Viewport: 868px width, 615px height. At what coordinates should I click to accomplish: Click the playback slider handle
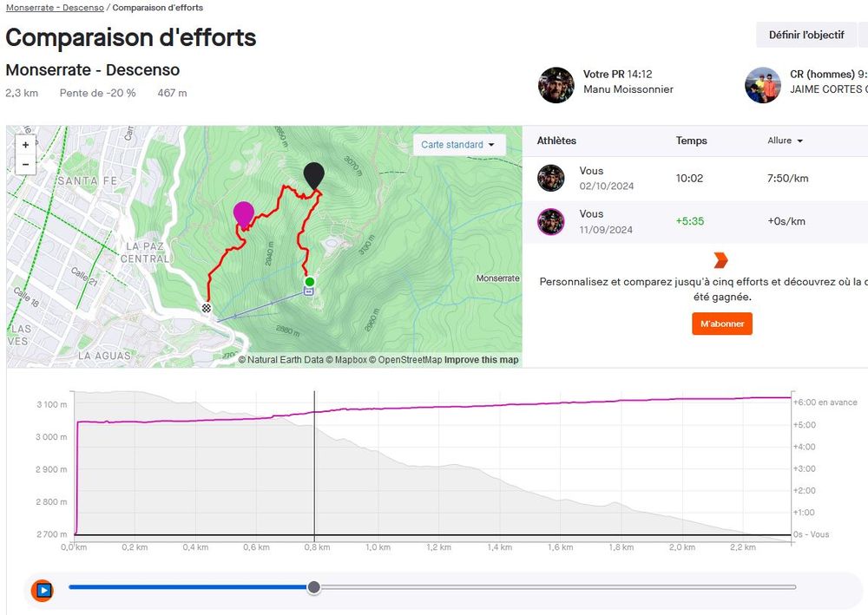(314, 587)
